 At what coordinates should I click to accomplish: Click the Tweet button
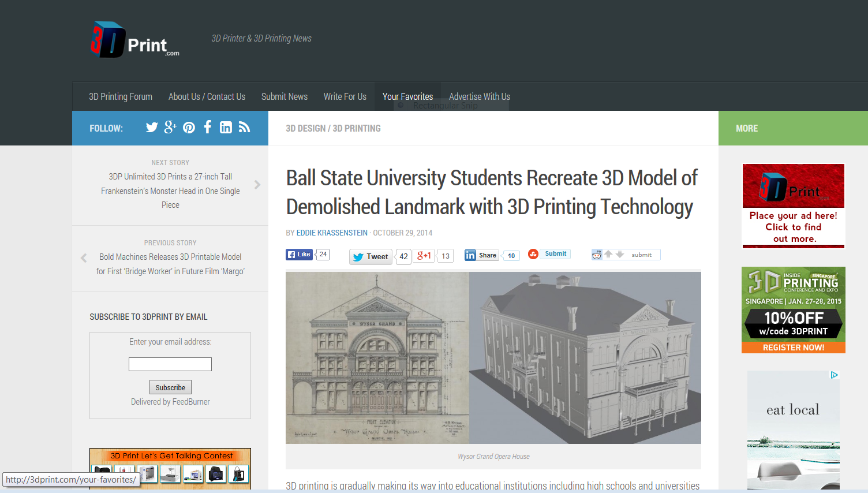[x=371, y=257]
